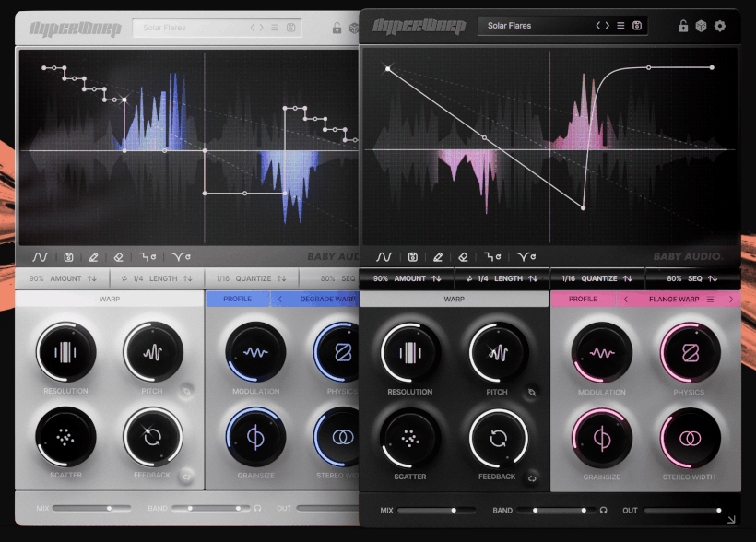
Task: Select the eraser tool in the light window
Action: (119, 257)
